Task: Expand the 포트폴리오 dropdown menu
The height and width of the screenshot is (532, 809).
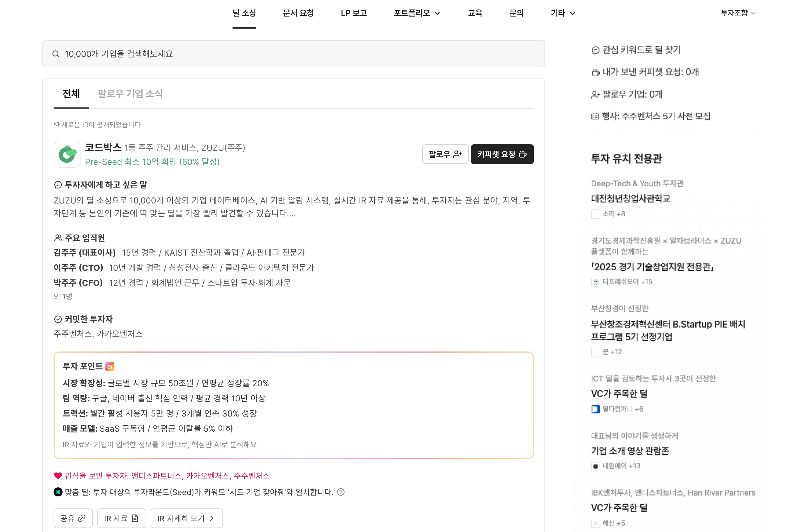Action: pos(417,13)
